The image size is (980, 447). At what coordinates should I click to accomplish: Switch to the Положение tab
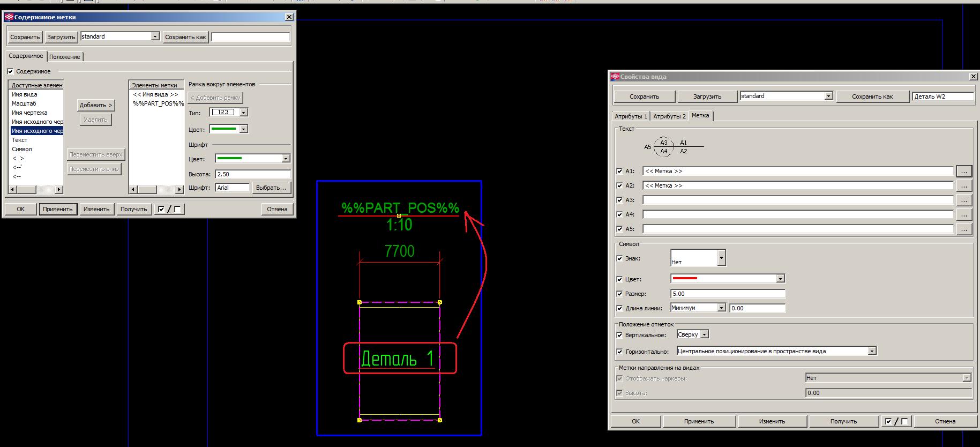coord(65,57)
